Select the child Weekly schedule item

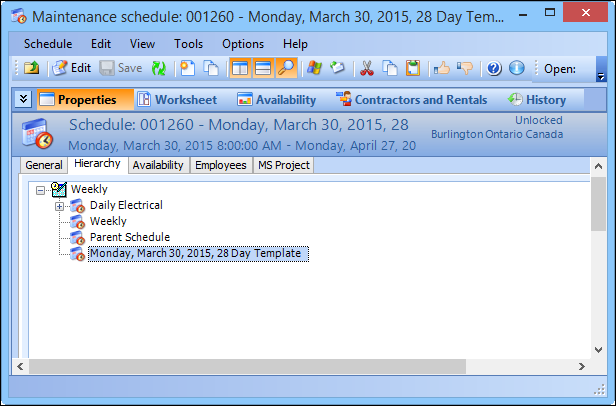point(108,221)
